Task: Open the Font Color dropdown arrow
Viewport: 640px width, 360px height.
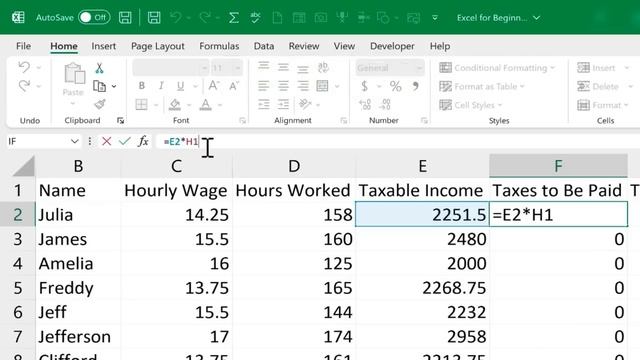Action: pos(220,105)
